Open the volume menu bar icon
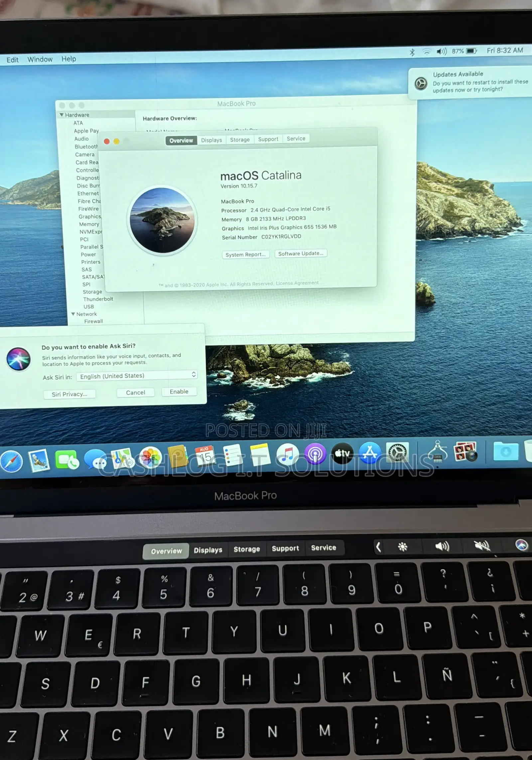Image resolution: width=532 pixels, height=760 pixels. pyautogui.click(x=442, y=51)
